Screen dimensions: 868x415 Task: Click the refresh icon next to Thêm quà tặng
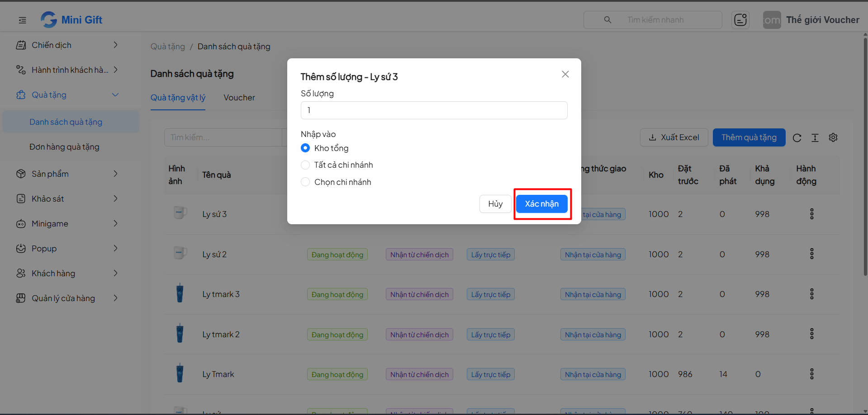[x=797, y=138]
